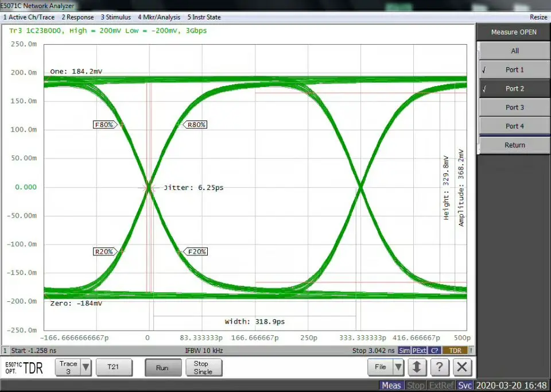551x392 pixels.
Task: Select the F80% marker label on plot
Action: tap(104, 125)
